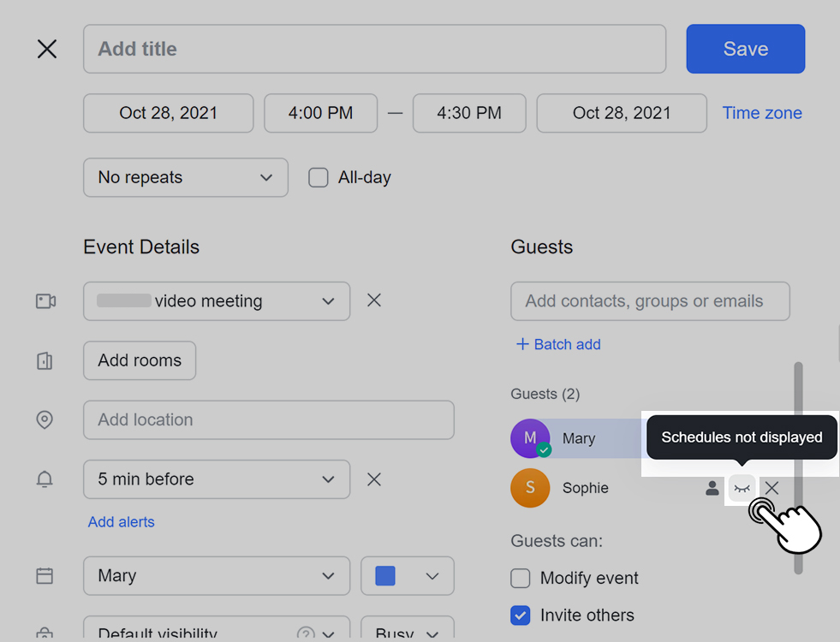Enable the All-day checkbox
This screenshot has width=840, height=642.
tap(319, 178)
